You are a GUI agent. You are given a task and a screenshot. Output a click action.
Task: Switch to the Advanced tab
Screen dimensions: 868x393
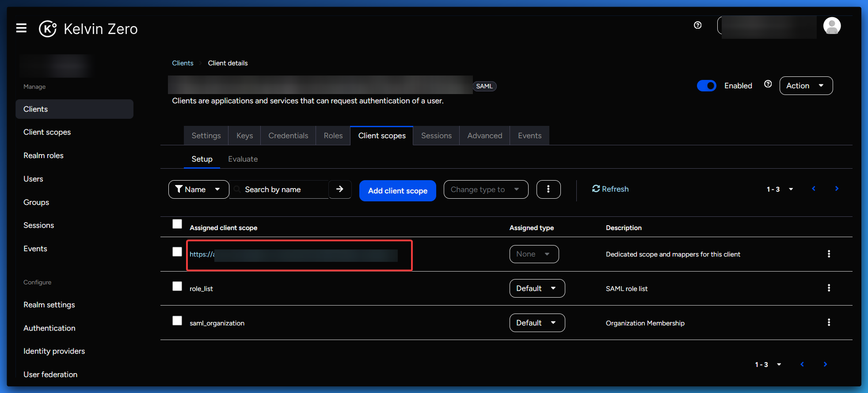pyautogui.click(x=484, y=136)
